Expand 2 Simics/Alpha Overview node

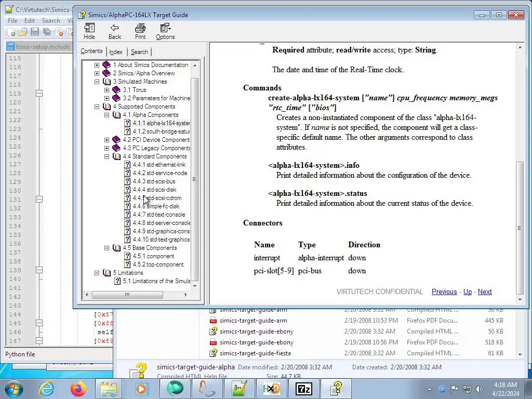point(97,73)
